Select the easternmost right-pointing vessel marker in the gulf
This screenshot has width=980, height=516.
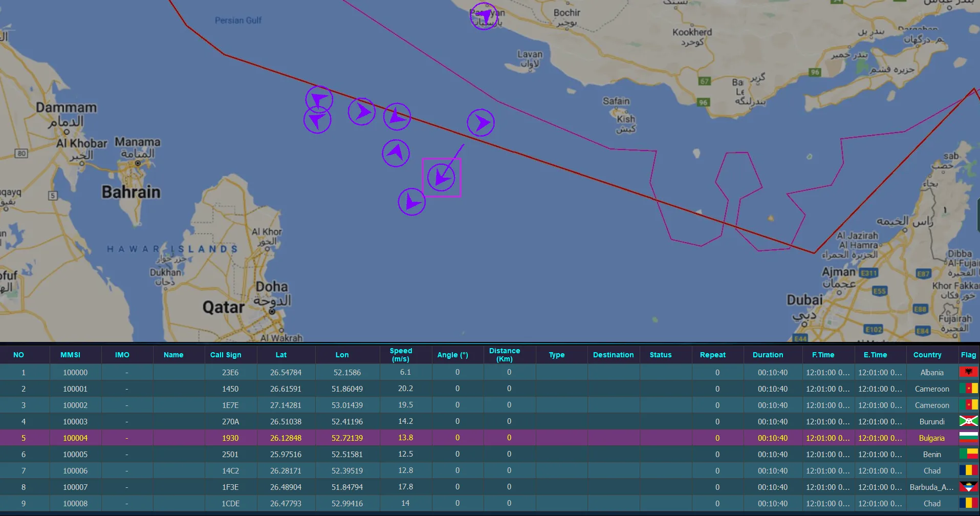point(481,123)
